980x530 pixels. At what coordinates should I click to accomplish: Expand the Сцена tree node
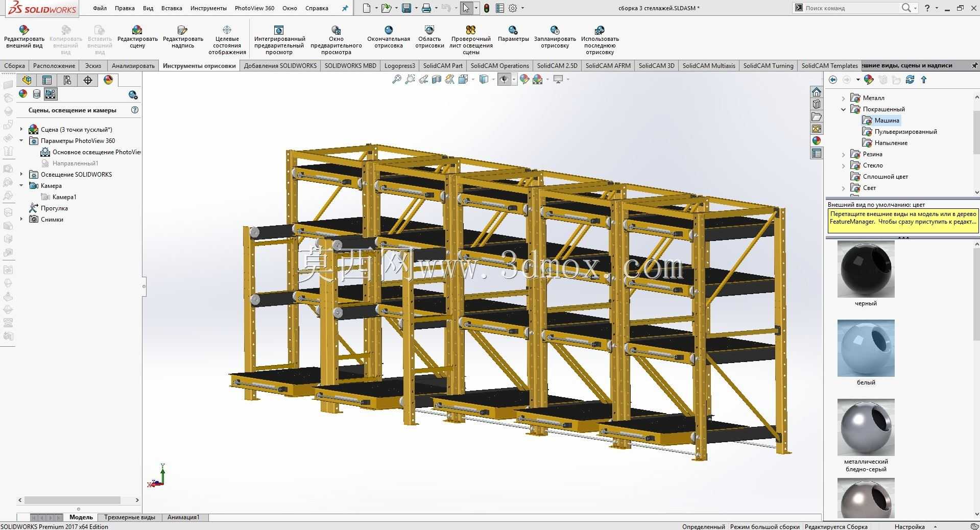pyautogui.click(x=21, y=130)
